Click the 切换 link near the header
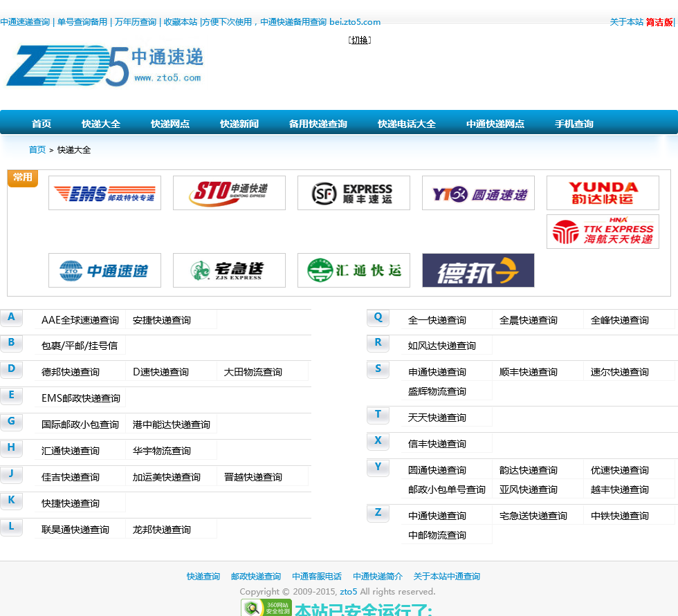The height and width of the screenshot is (616, 678). coord(359,40)
